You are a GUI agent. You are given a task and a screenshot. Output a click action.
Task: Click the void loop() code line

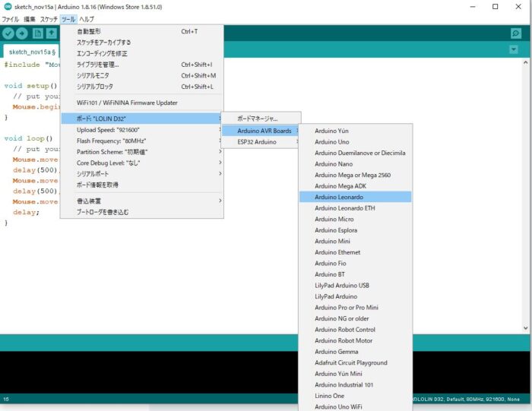tap(29, 138)
